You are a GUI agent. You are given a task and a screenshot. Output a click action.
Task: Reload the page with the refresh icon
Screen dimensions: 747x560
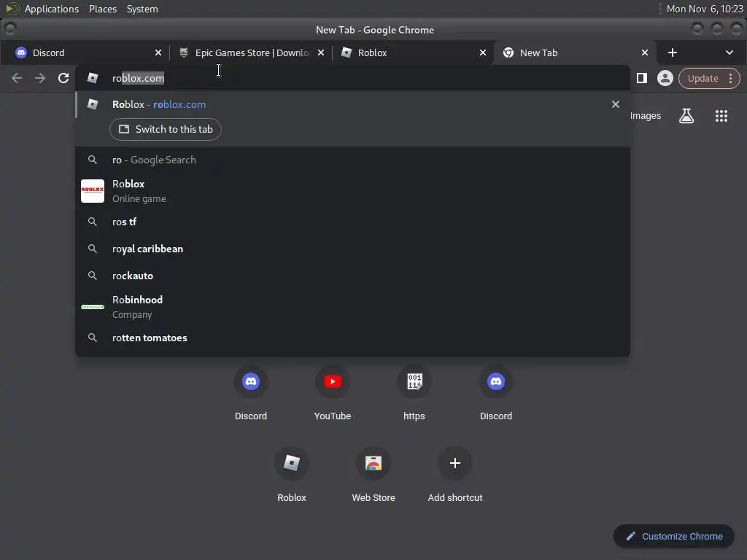click(63, 78)
